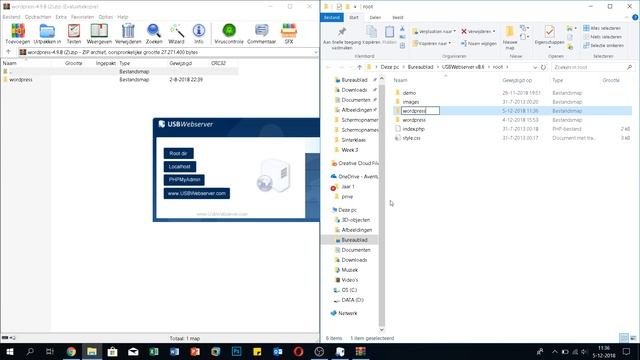Open Photoshop from the taskbar
Image resolution: width=640 pixels, height=360 pixels.
coord(236,351)
